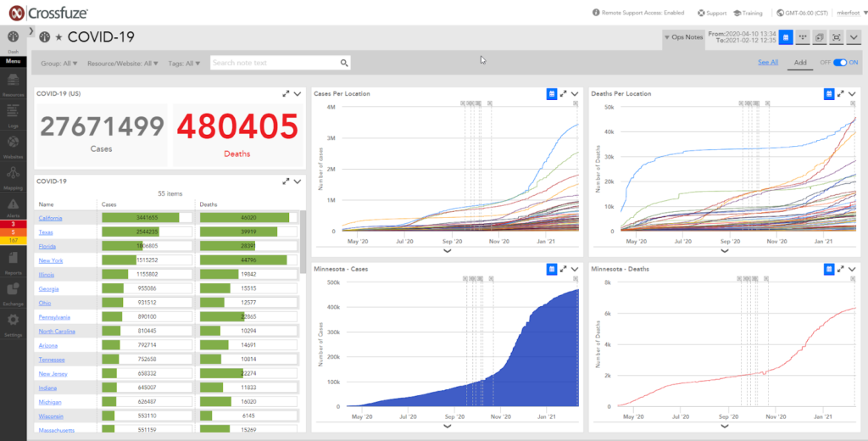Viewport: 868px width, 441px height.
Task: Click the slideshow play button in header
Action: click(x=820, y=37)
